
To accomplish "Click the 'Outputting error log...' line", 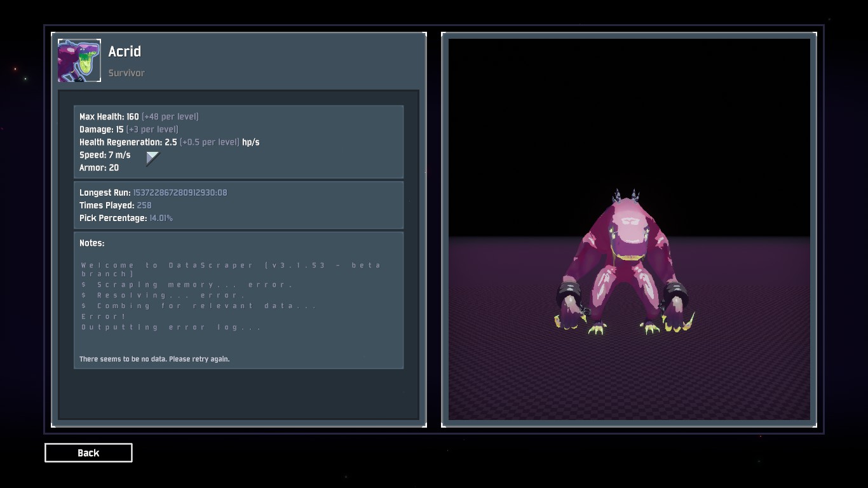I will tap(171, 327).
